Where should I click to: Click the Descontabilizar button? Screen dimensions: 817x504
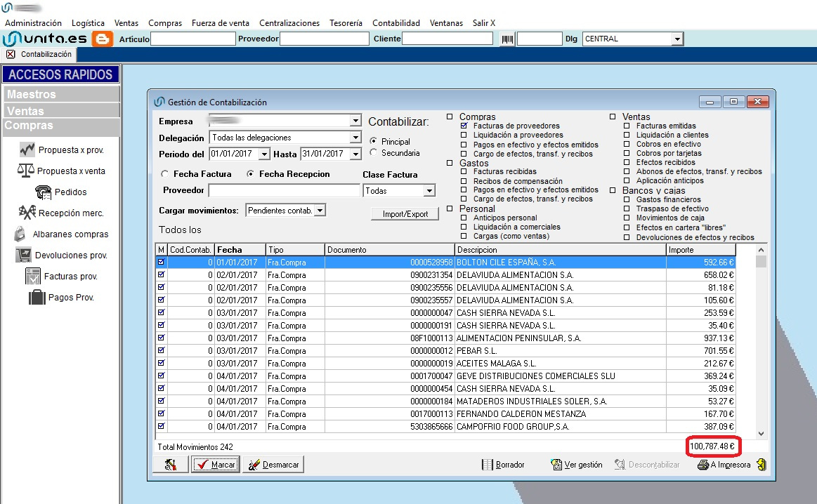pyautogui.click(x=647, y=465)
